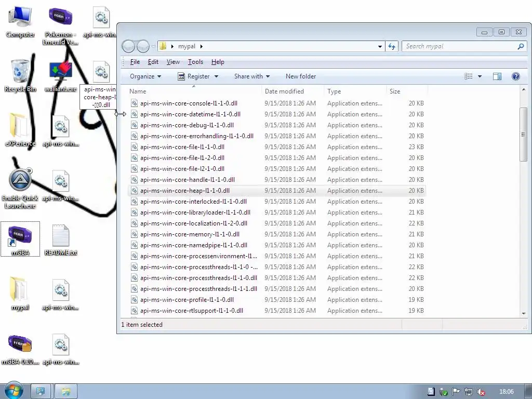
Task: Click the Explorer taskbar button
Action: click(x=66, y=392)
